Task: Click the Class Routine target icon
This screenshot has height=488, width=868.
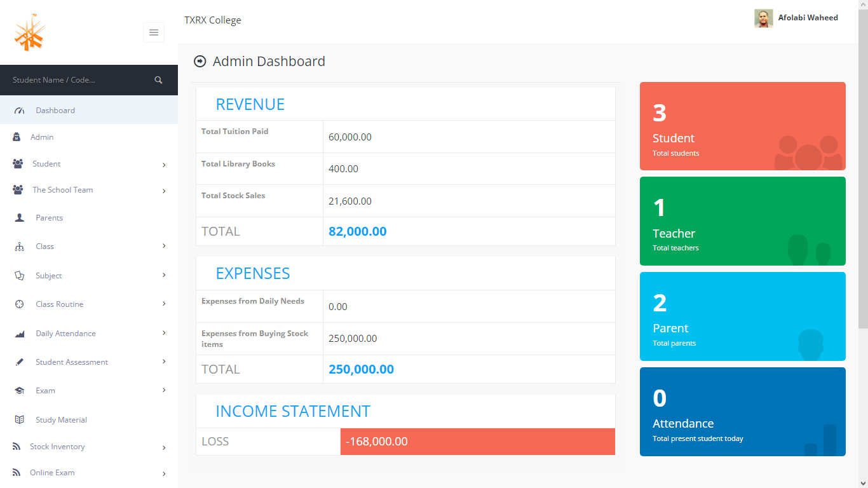Action: coord(19,304)
